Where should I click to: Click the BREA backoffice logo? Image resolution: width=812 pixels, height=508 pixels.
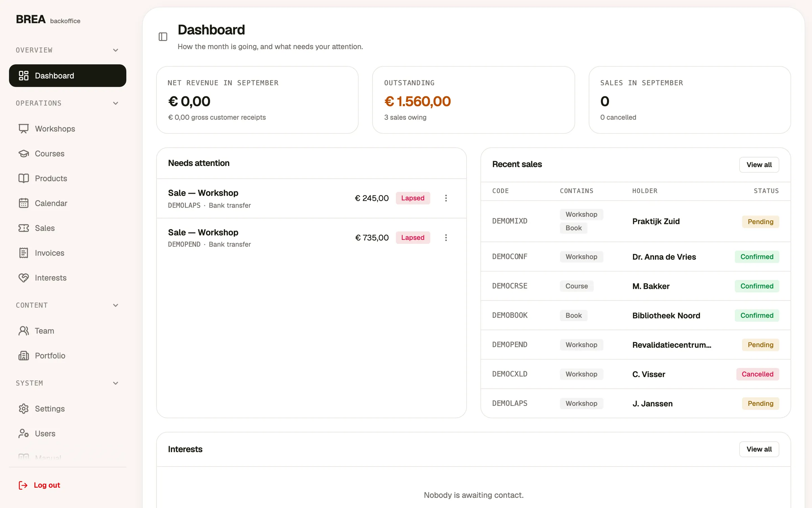tap(48, 20)
